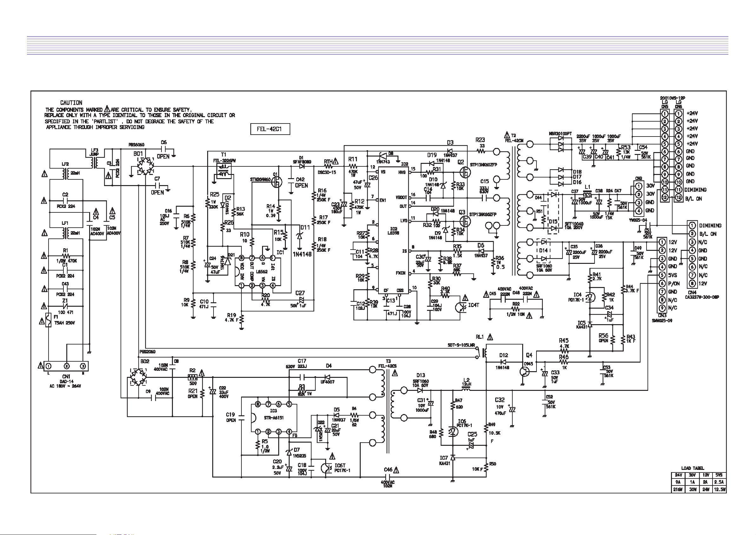Select the 5VS header in load table
Image resolution: width=756 pixels, height=535 pixels.
coord(719,475)
